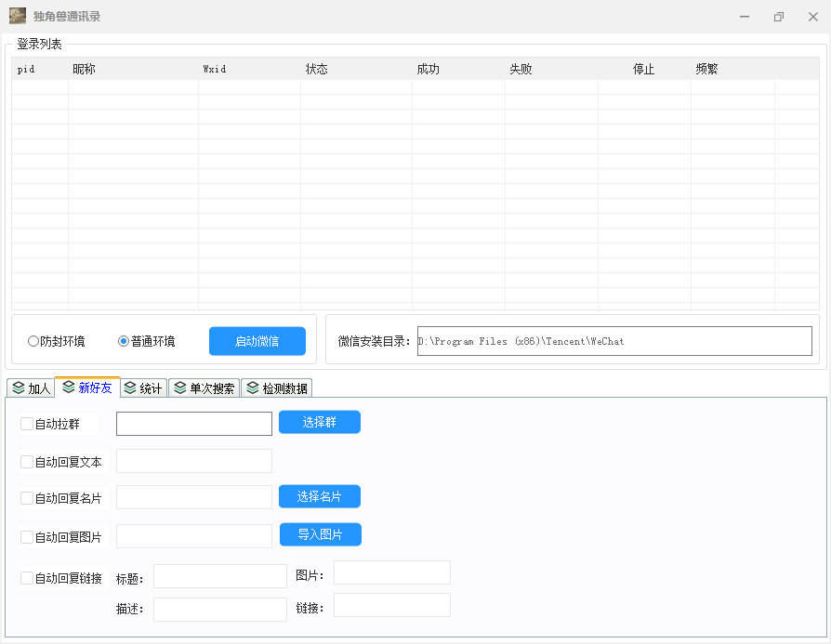Check the 自动回复图片 option
This screenshot has width=831, height=644.
[27, 537]
